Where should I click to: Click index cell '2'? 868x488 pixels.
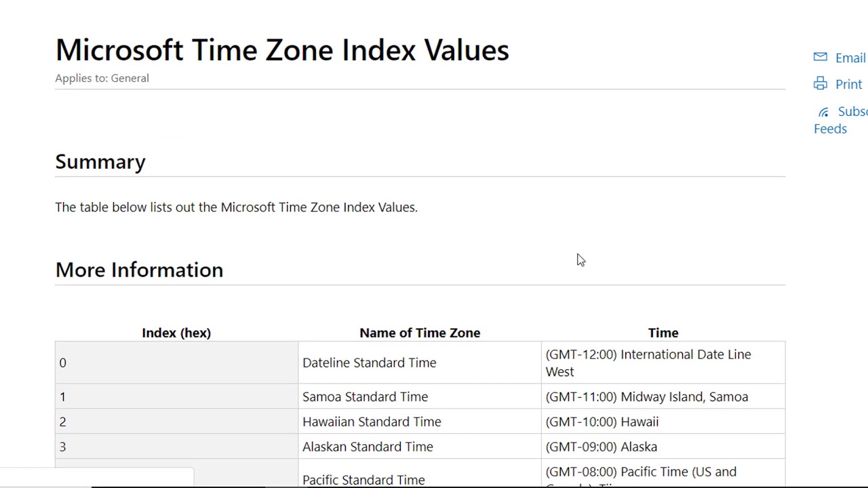pyautogui.click(x=176, y=422)
